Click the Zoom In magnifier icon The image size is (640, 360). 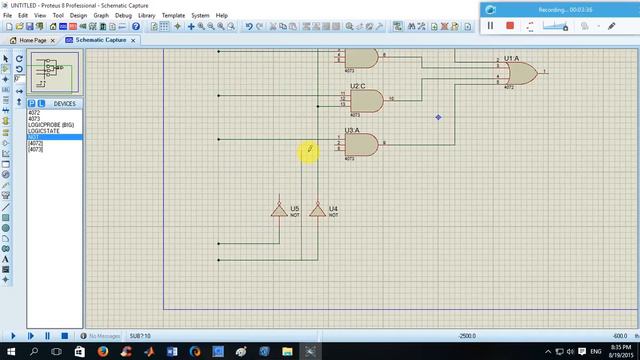201,27
